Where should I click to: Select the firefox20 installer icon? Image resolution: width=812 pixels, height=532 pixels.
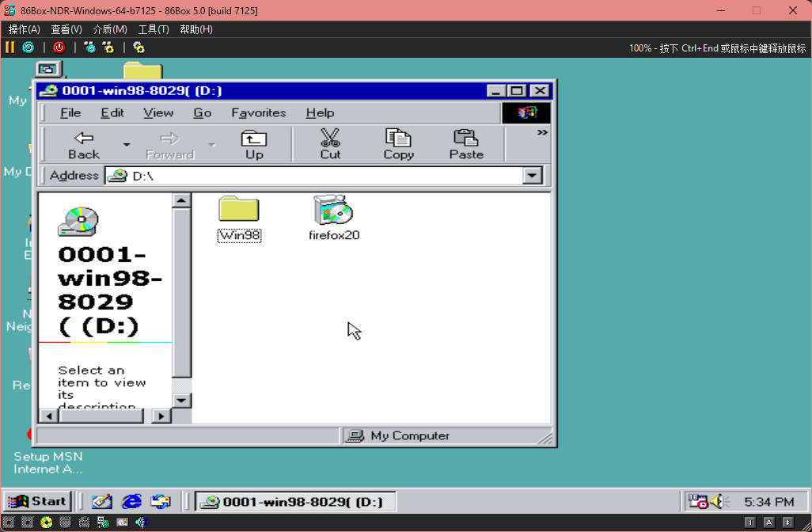[x=333, y=218]
